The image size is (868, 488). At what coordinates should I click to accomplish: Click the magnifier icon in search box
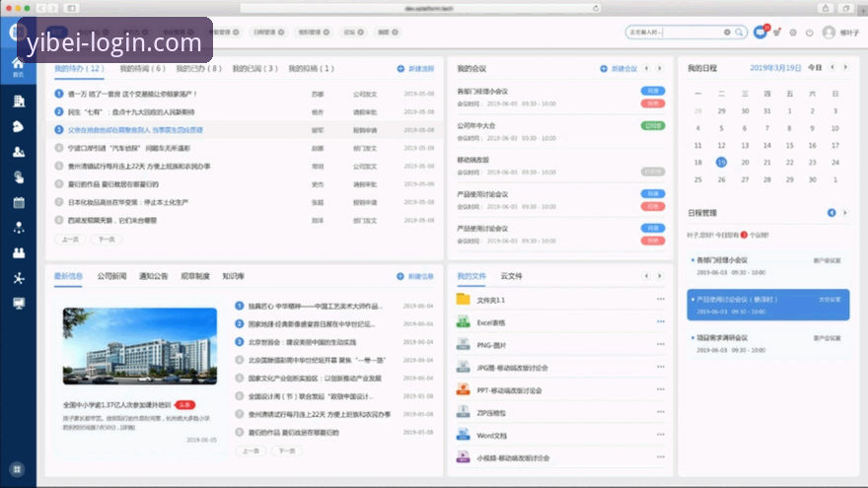pos(739,33)
